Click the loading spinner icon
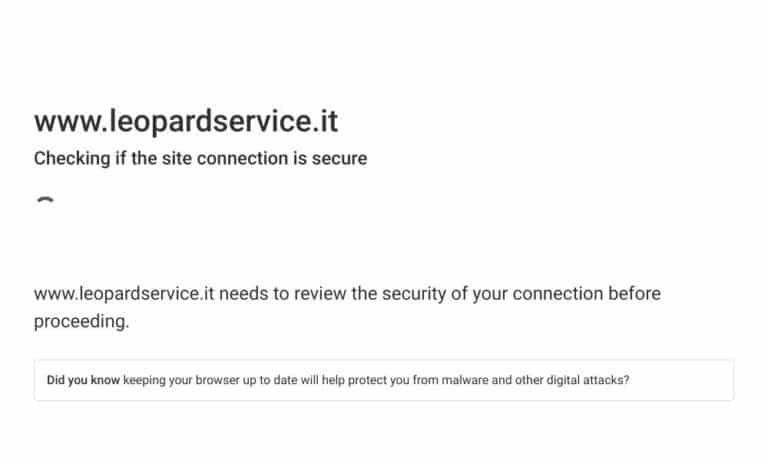This screenshot has width=768, height=461. [46, 201]
